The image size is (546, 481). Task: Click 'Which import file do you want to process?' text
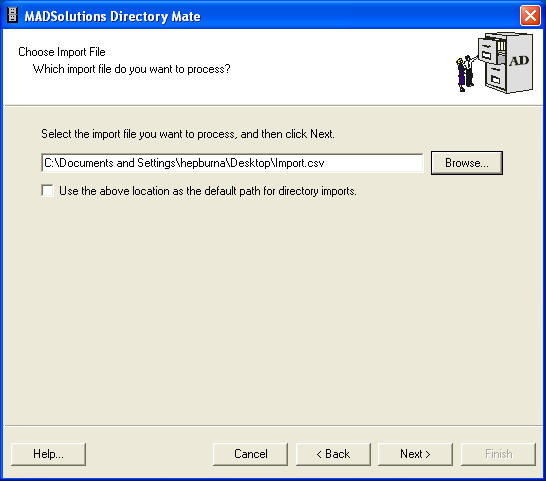point(132,69)
